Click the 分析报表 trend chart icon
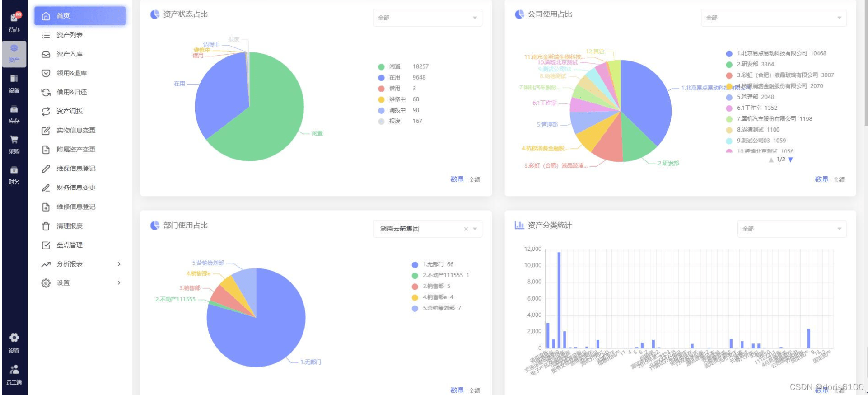This screenshot has height=395, width=868. 46,264
